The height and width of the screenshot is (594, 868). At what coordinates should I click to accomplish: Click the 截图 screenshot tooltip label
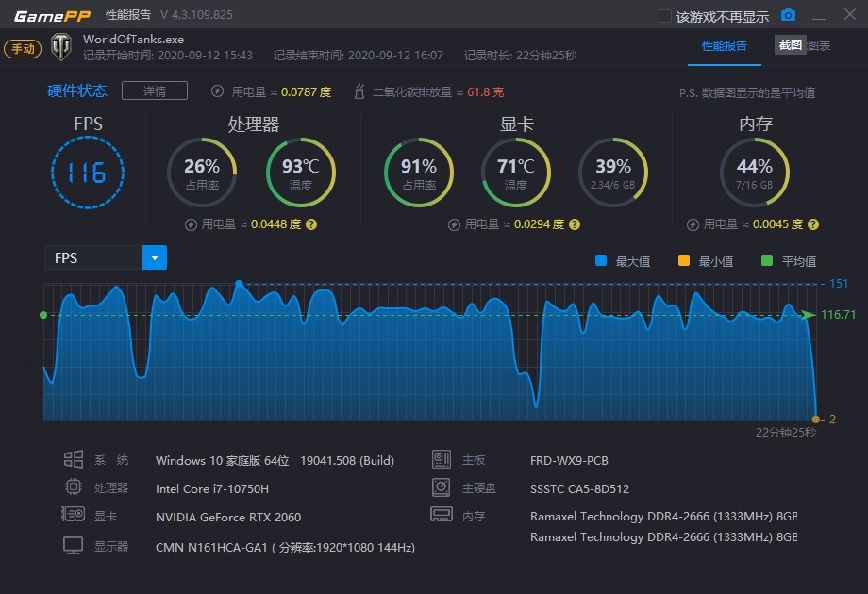click(790, 45)
